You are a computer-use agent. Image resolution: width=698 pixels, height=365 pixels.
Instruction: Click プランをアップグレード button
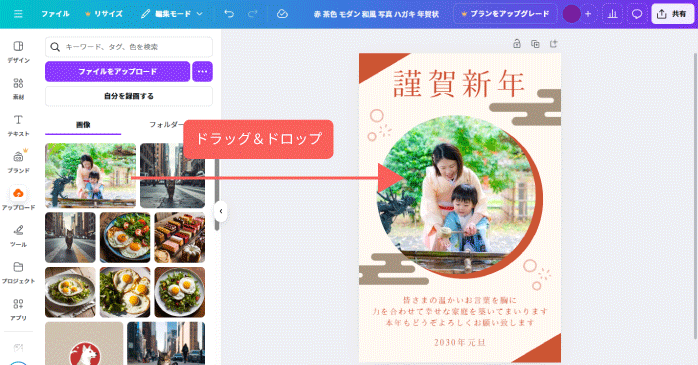tap(505, 14)
